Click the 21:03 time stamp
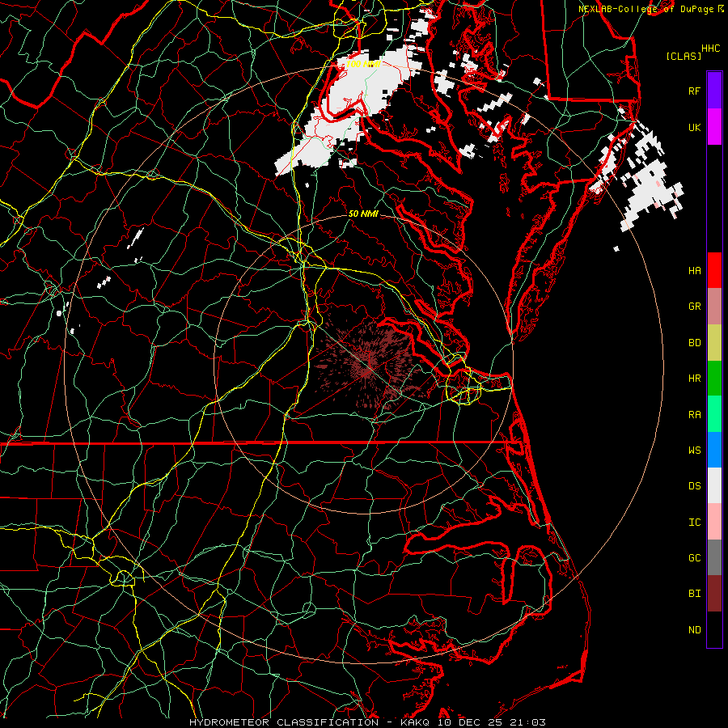The width and height of the screenshot is (728, 728). [528, 722]
